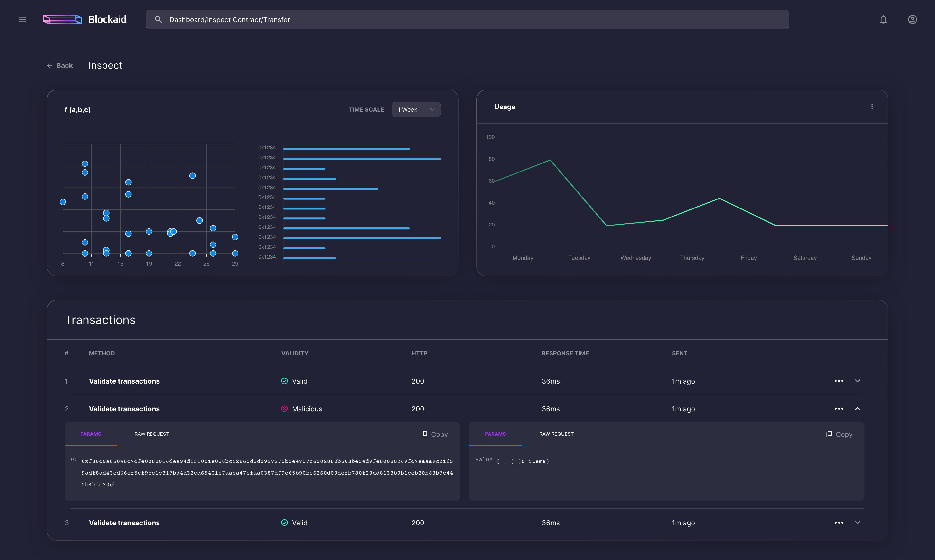The width and height of the screenshot is (935, 560).
Task: Open the user account profile icon
Action: [x=912, y=20]
